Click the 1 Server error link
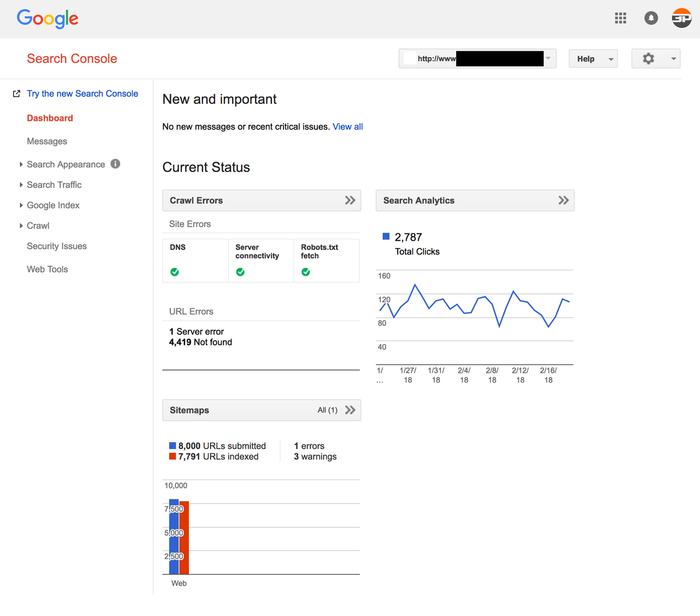The image size is (700, 616). click(x=197, y=331)
